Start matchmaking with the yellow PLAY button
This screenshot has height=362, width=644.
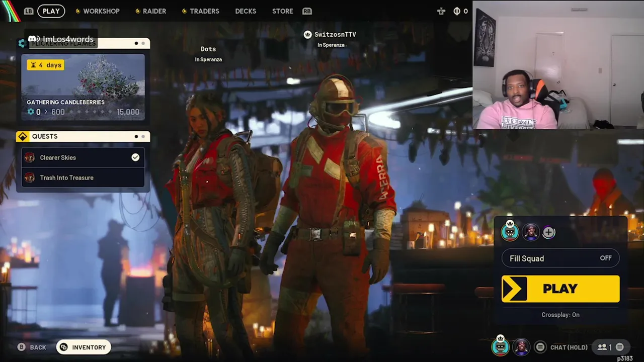560,289
